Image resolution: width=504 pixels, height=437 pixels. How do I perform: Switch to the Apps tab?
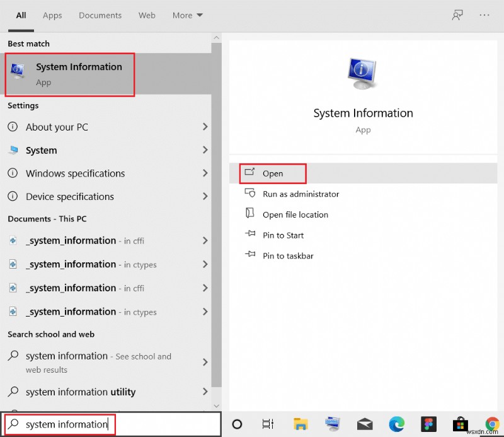[52, 15]
